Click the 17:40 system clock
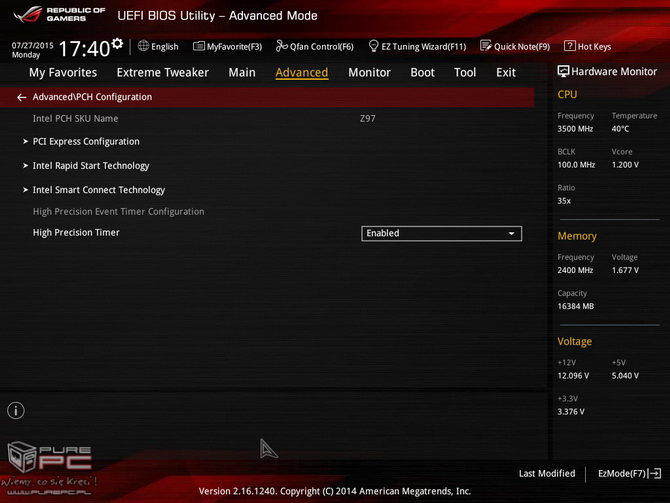Image resolution: width=670 pixels, height=503 pixels. coord(84,48)
